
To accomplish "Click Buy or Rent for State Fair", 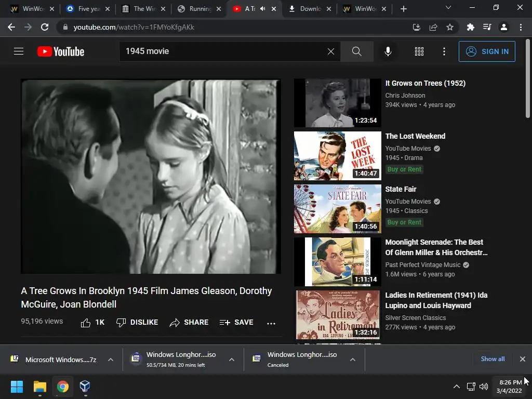I will point(404,222).
